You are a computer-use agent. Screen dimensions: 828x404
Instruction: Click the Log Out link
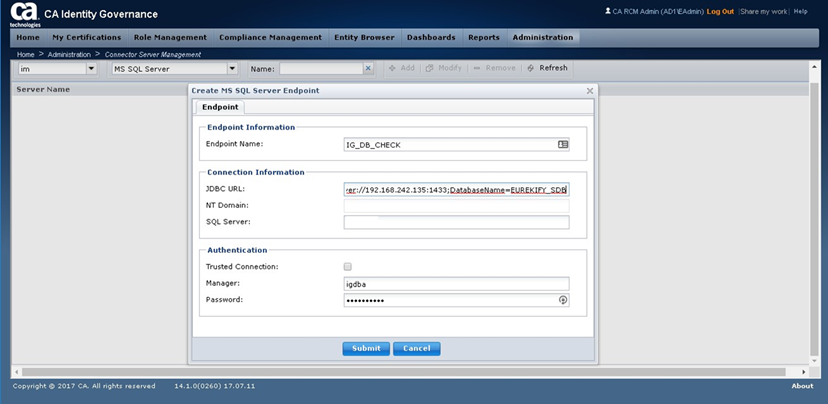pyautogui.click(x=720, y=12)
